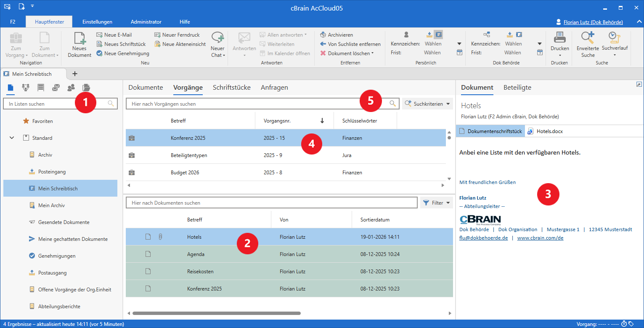644x328 pixels.
Task: Select the Budget 2026 case row
Action: point(286,173)
